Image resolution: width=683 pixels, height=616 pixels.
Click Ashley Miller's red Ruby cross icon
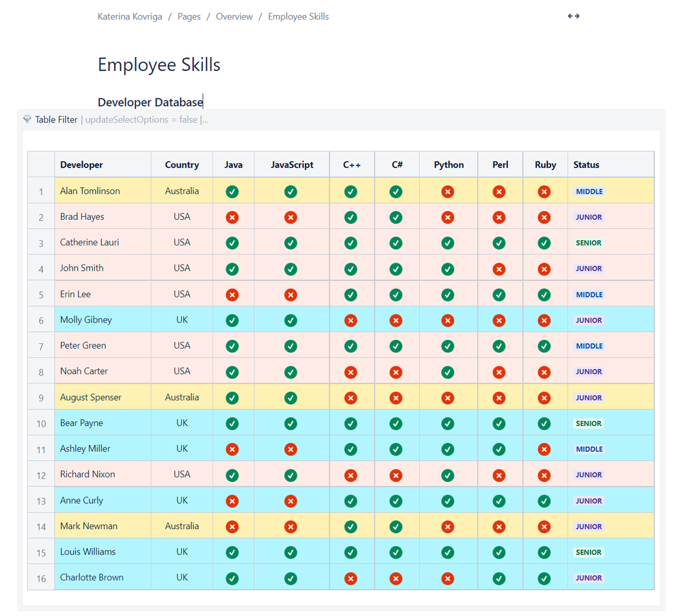click(544, 449)
